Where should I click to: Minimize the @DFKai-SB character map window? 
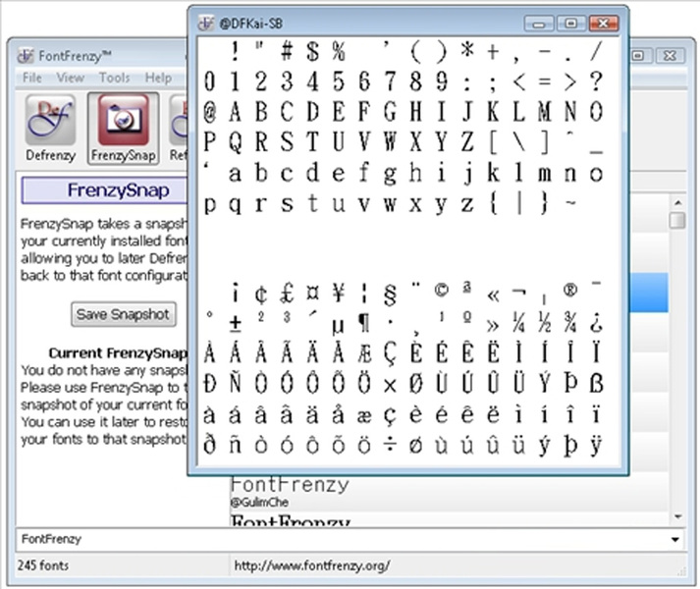point(539,24)
